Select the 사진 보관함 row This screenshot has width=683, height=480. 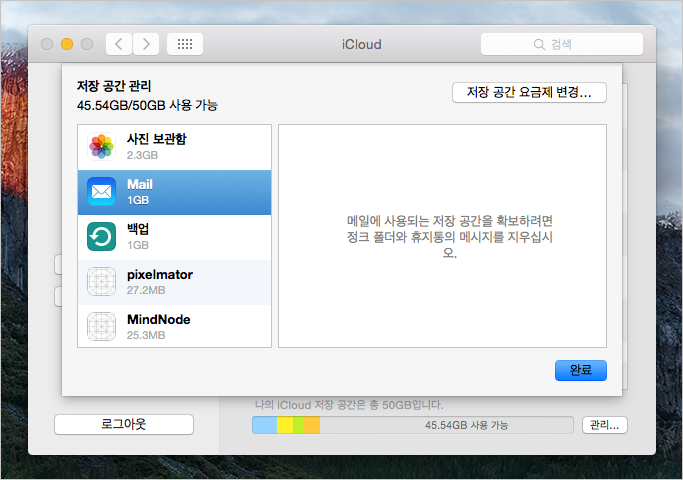tap(174, 147)
